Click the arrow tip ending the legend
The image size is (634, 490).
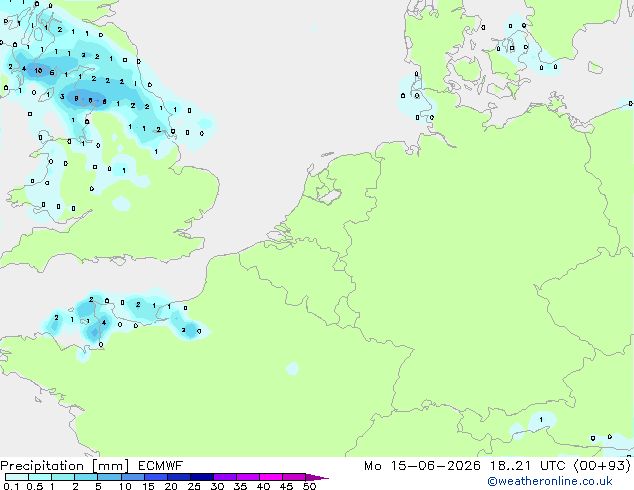coord(317,477)
